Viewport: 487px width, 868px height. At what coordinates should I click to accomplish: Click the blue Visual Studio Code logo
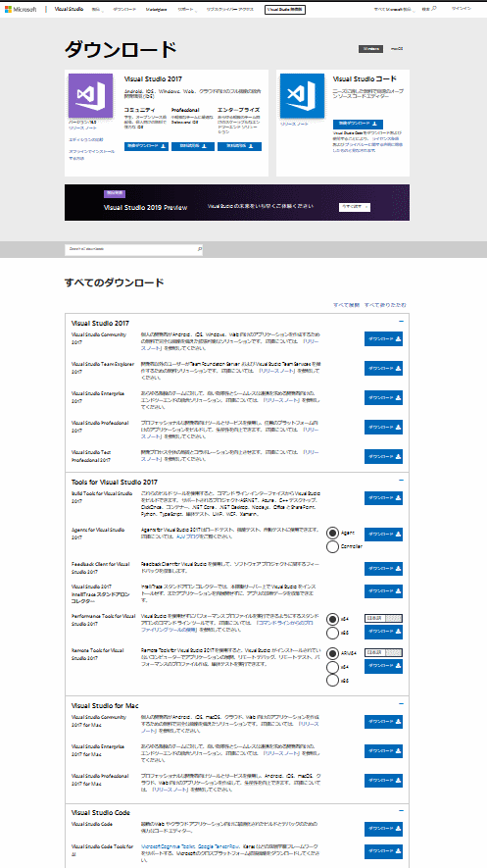click(x=302, y=95)
